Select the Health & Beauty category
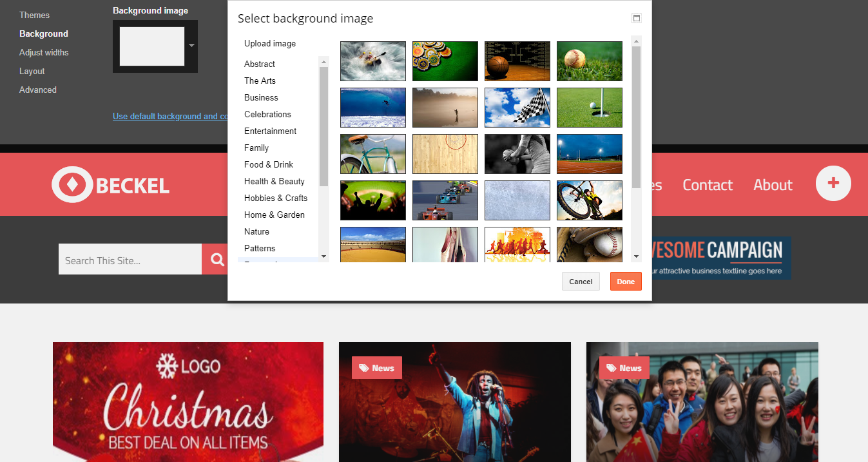Viewport: 868px width, 462px height. click(275, 181)
